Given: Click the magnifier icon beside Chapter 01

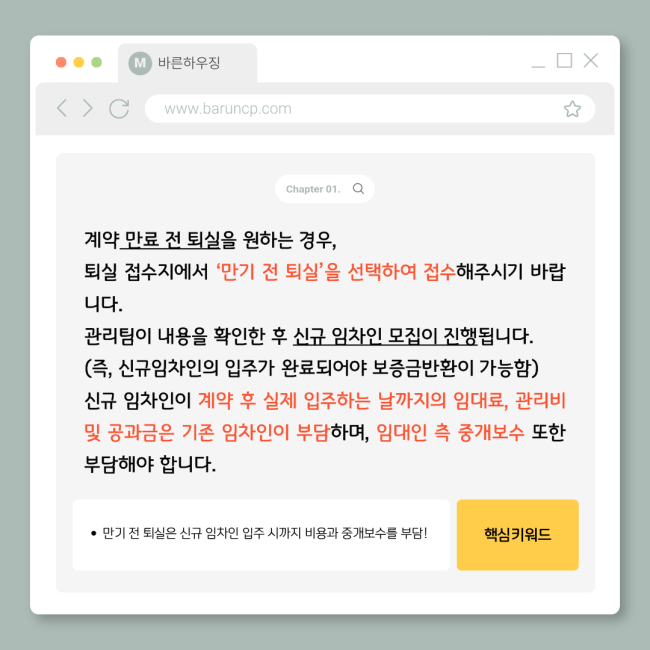Looking at the screenshot, I should (358, 189).
